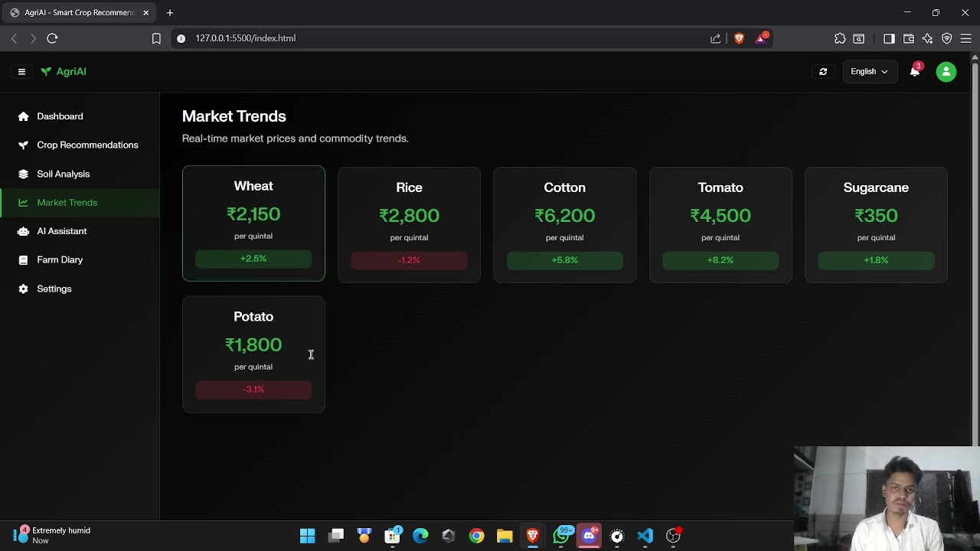
Task: Open Visual Studio Code from taskbar
Action: click(x=645, y=536)
